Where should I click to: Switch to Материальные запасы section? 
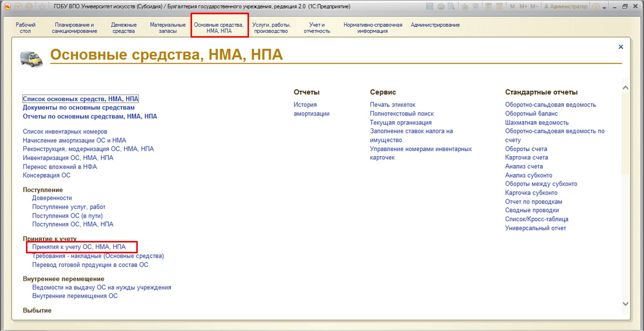[x=168, y=28]
